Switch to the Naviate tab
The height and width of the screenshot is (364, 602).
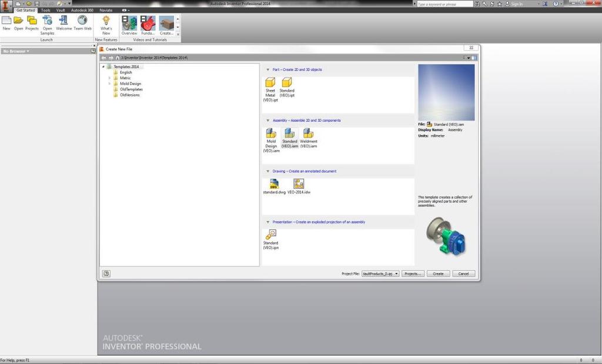click(106, 11)
